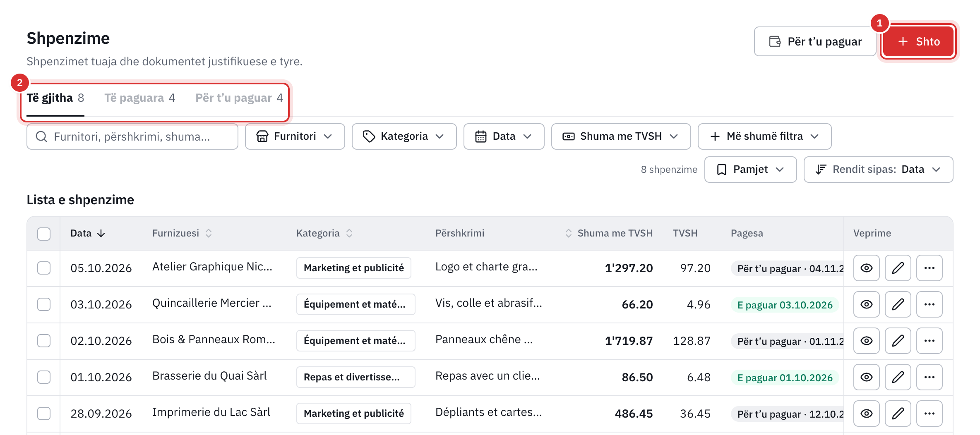Edit the Bois & Panneaux expense
Image resolution: width=980 pixels, height=435 pixels.
pyautogui.click(x=898, y=341)
